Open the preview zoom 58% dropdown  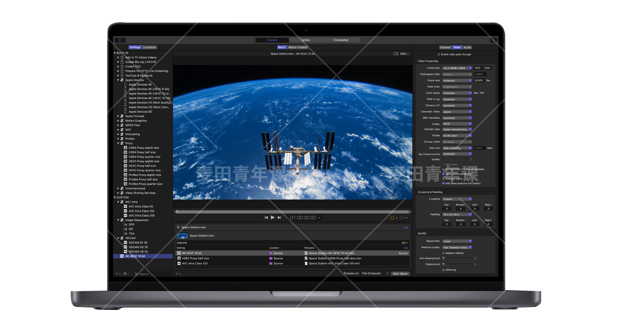click(404, 54)
